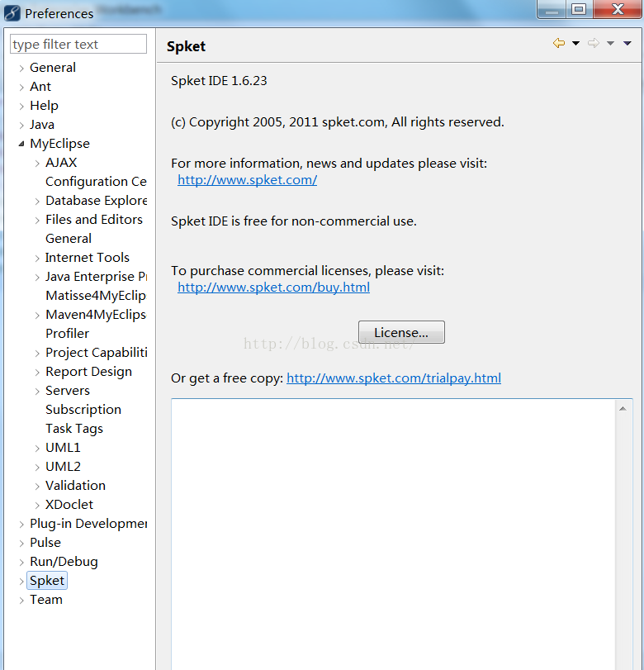
Task: Select XDoclet tree item
Action: point(69,505)
